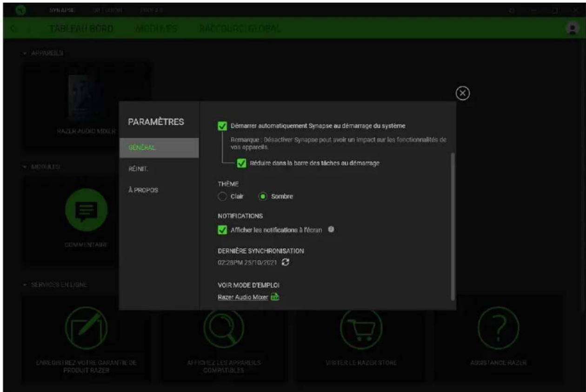The image size is (586, 392).
Task: Click the back arrow in the green navigation bar
Action: click(13, 28)
